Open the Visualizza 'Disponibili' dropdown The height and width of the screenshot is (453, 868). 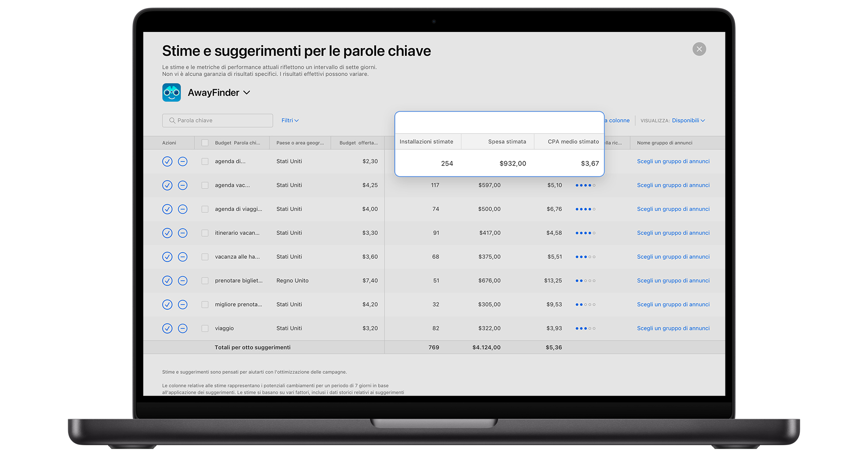[688, 120]
